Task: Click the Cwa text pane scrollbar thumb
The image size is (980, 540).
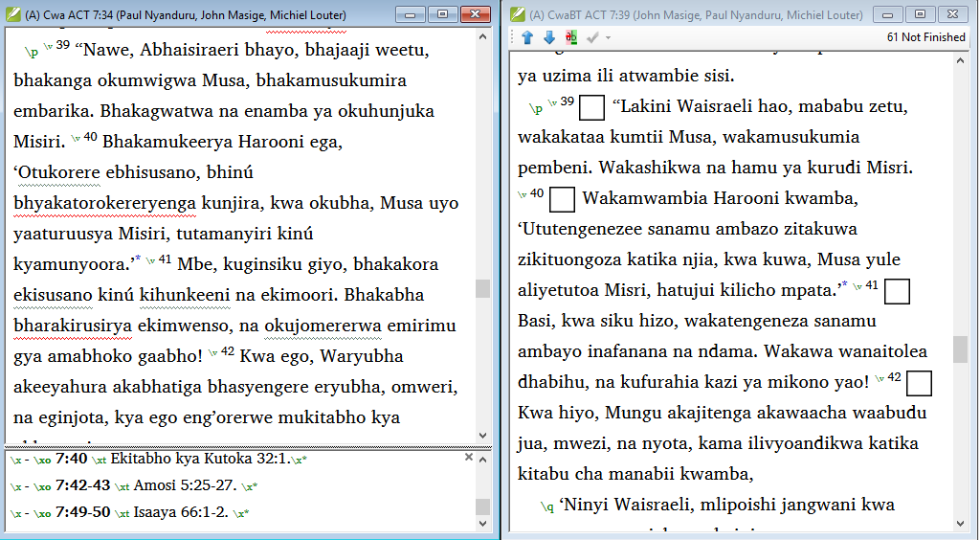Action: (483, 288)
